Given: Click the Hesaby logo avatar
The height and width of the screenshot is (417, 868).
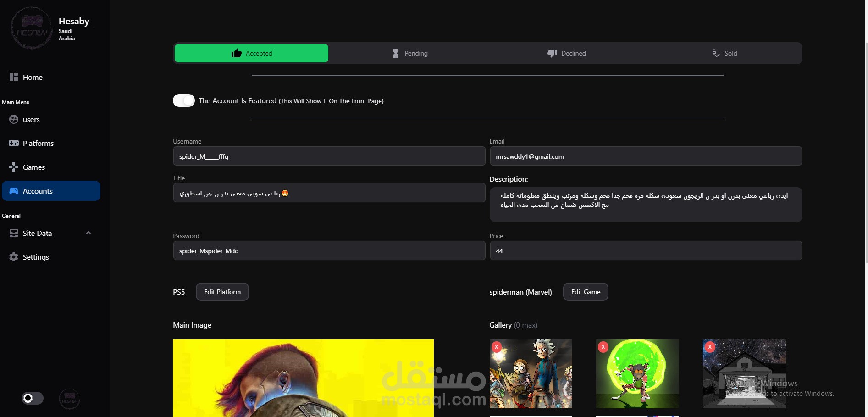Looking at the screenshot, I should tap(32, 28).
